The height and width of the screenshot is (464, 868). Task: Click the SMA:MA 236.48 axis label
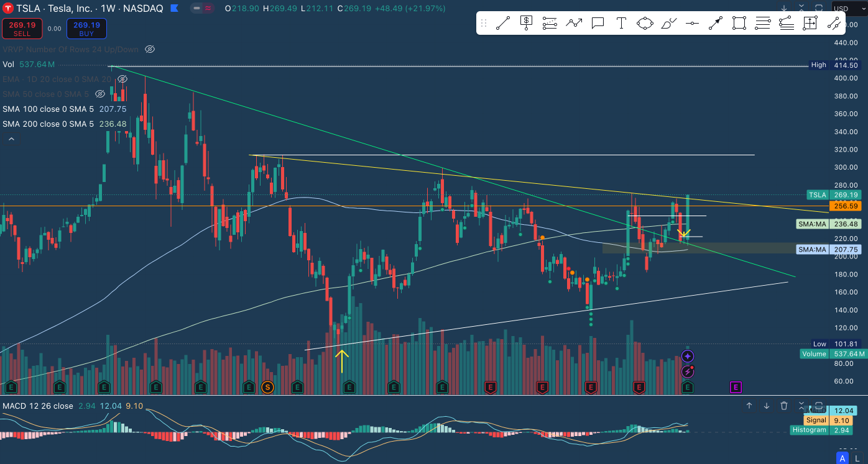click(829, 224)
